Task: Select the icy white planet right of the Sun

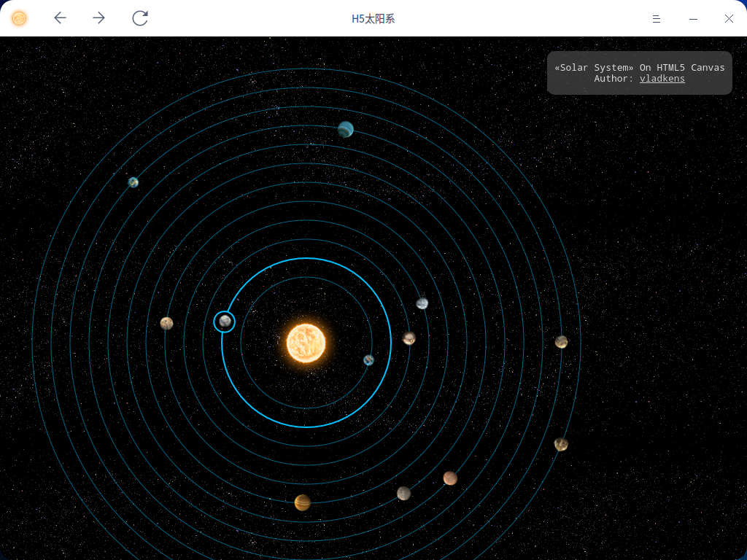Action: coord(422,303)
